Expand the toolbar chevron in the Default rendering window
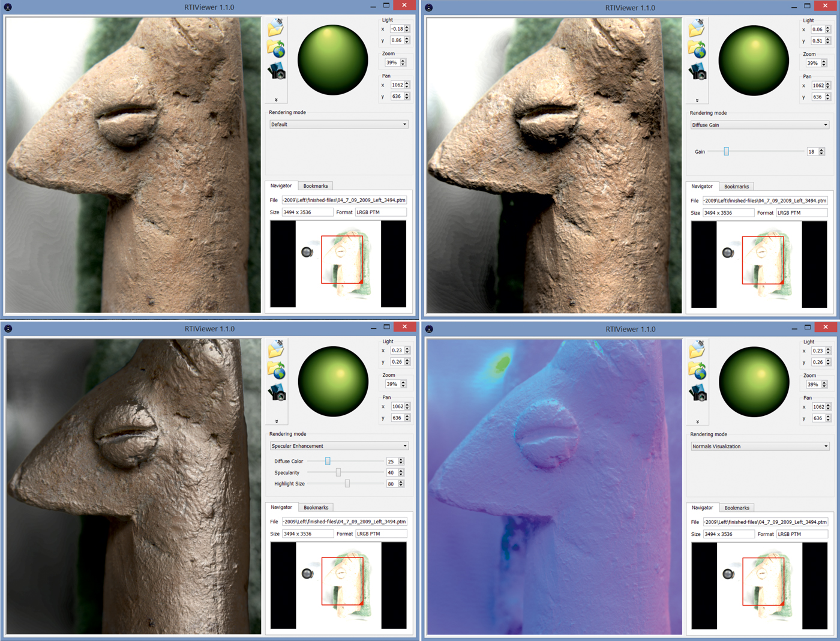The width and height of the screenshot is (840, 641). point(276,100)
